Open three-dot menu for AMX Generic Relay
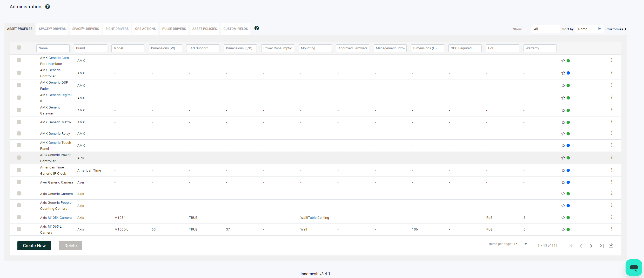Image resolution: width=644 pixels, height=278 pixels. click(x=612, y=133)
